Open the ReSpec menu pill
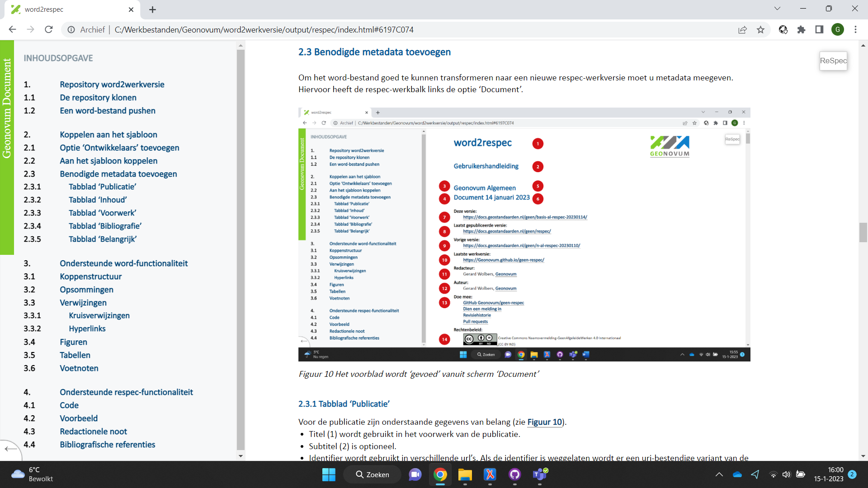This screenshot has width=868, height=488. [833, 61]
